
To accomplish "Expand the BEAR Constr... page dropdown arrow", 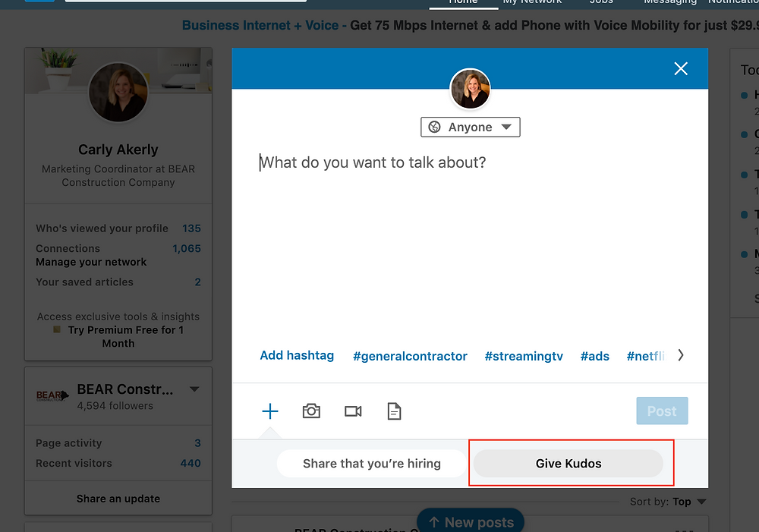I will click(194, 389).
